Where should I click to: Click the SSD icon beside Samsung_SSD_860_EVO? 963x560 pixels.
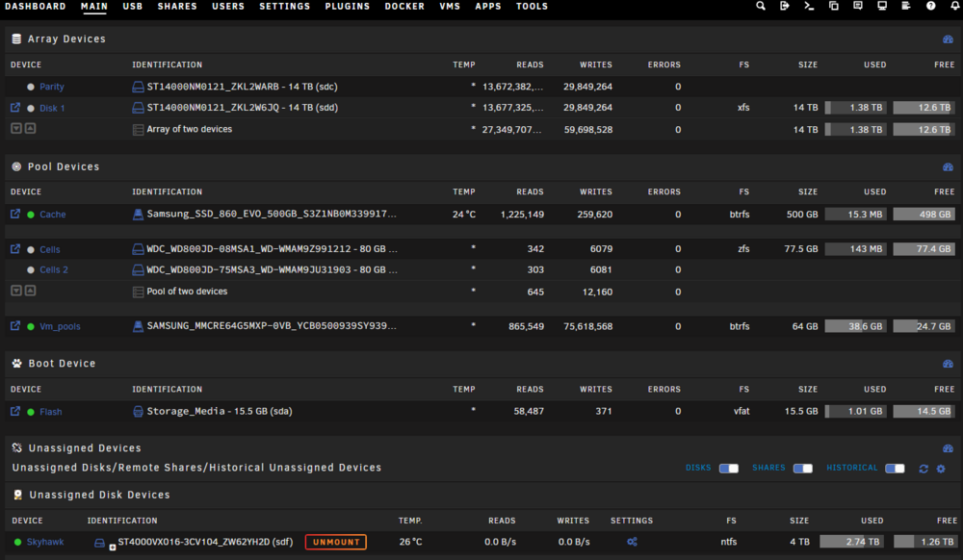click(138, 214)
